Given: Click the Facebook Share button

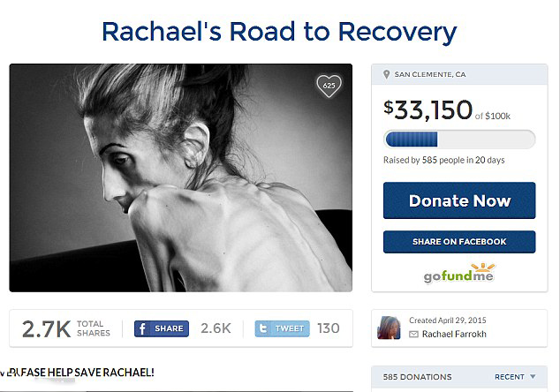Looking at the screenshot, I should (162, 328).
